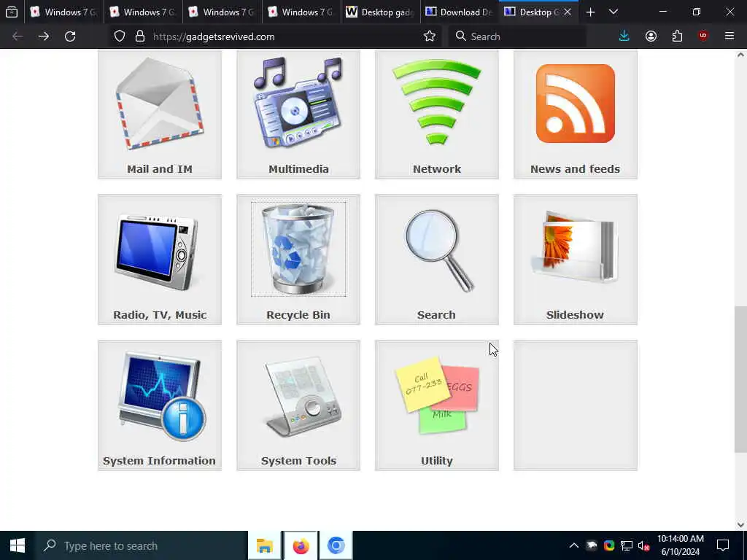Open the Firefox extensions puzzle icon

click(x=677, y=36)
